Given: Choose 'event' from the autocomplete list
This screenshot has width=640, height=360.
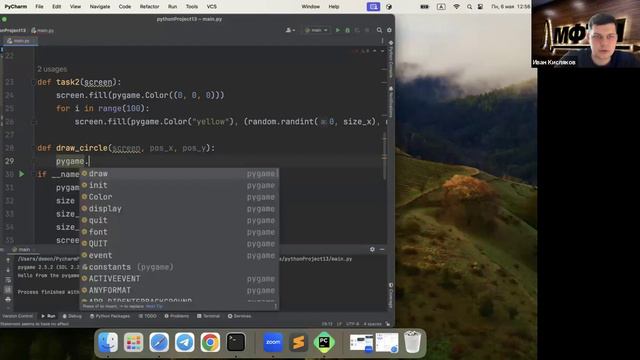Looking at the screenshot, I should click(x=179, y=256).
